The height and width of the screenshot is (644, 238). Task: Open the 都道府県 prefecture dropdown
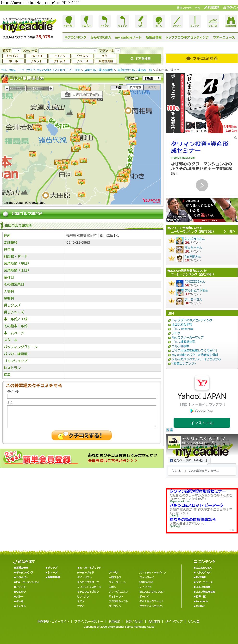[x=151, y=78]
